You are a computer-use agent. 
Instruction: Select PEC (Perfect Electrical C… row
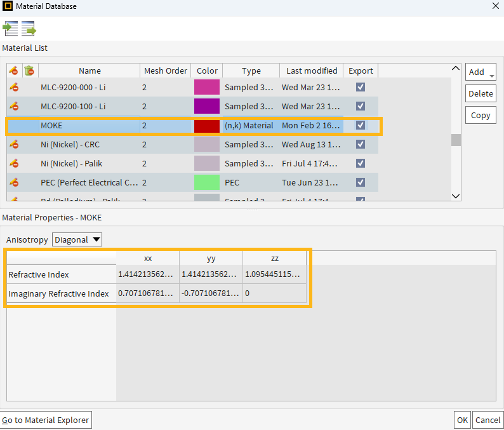click(x=192, y=182)
